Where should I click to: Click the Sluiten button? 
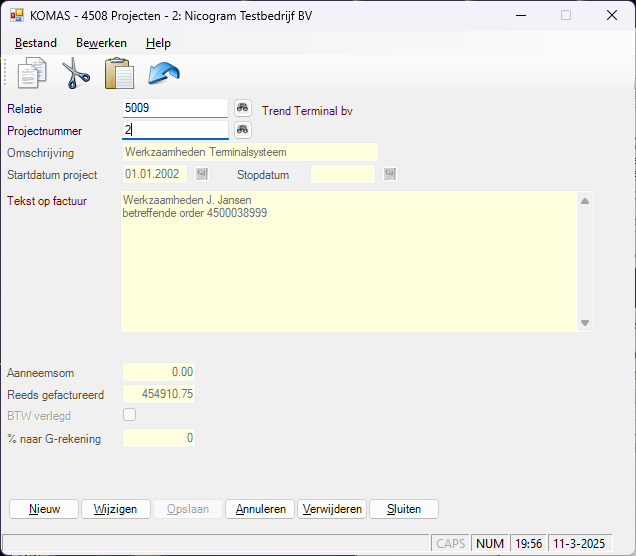pos(404,509)
